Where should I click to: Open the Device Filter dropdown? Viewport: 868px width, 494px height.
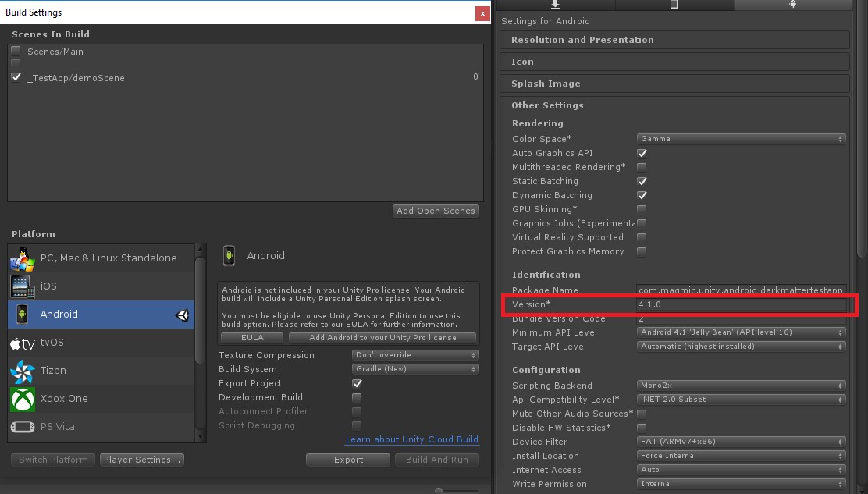pos(742,442)
